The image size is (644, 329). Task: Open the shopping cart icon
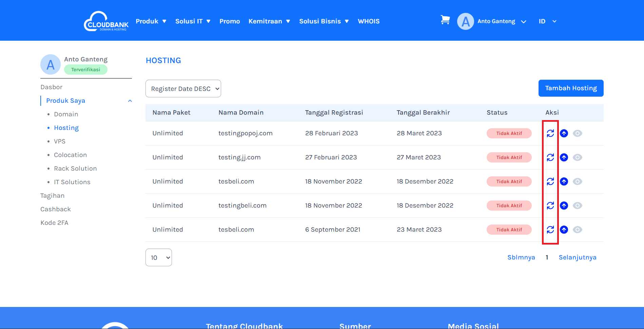point(445,20)
